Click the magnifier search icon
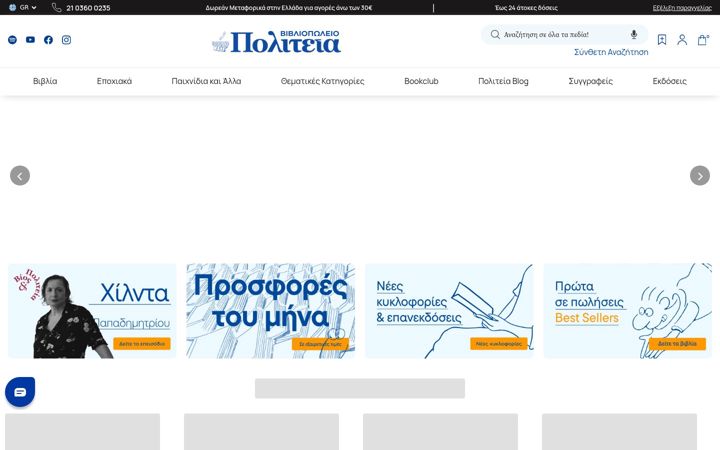Viewport: 720px width, 450px height. (x=495, y=34)
